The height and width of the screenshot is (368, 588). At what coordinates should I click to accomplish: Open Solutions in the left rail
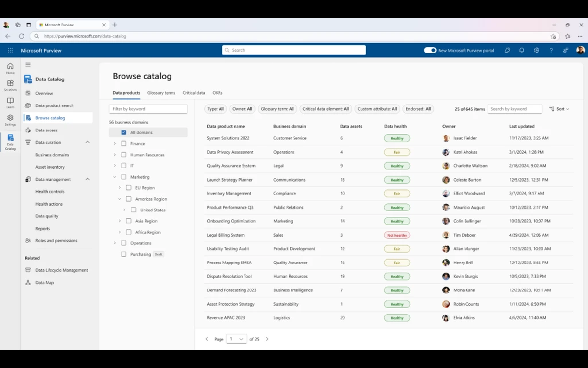10,85
